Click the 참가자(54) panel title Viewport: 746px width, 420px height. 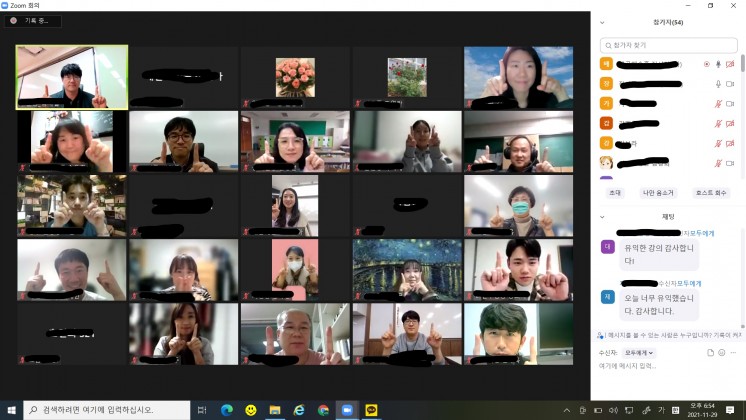(x=668, y=22)
